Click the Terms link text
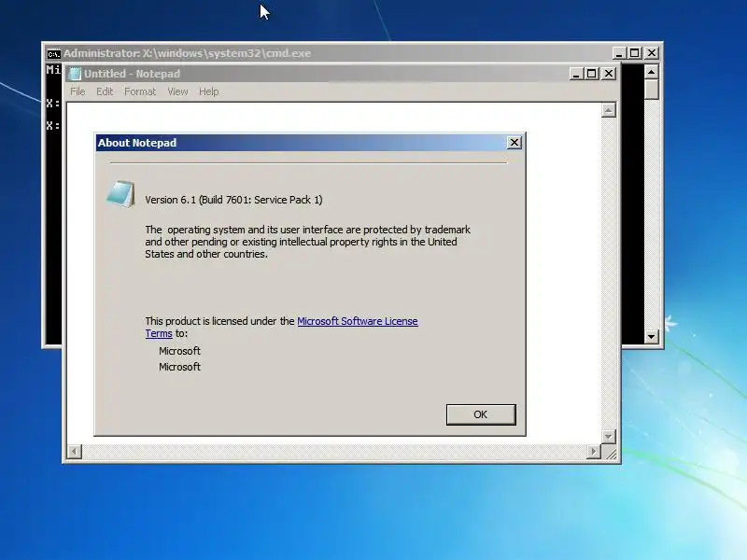 point(159,333)
